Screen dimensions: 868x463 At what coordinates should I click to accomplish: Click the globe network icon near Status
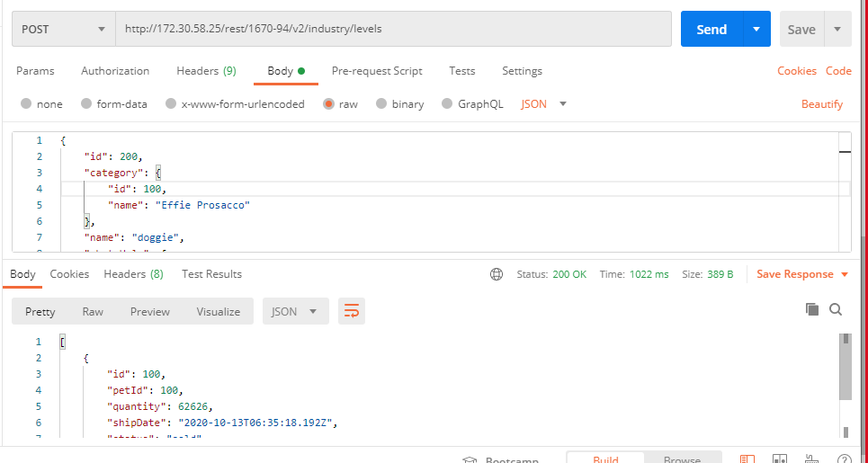tap(497, 274)
